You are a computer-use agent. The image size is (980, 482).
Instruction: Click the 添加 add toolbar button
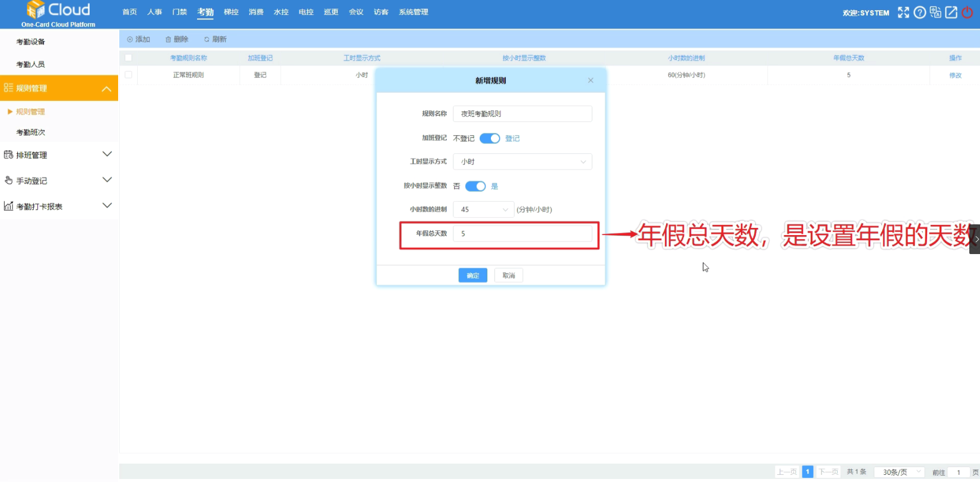(x=139, y=39)
